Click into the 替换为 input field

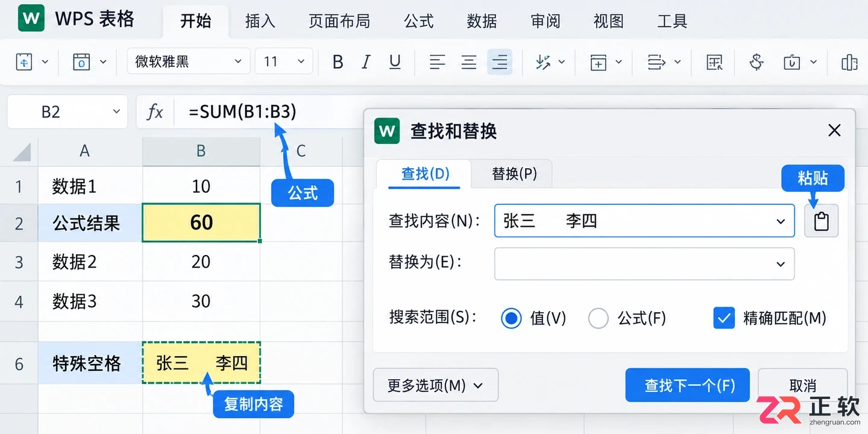click(644, 264)
